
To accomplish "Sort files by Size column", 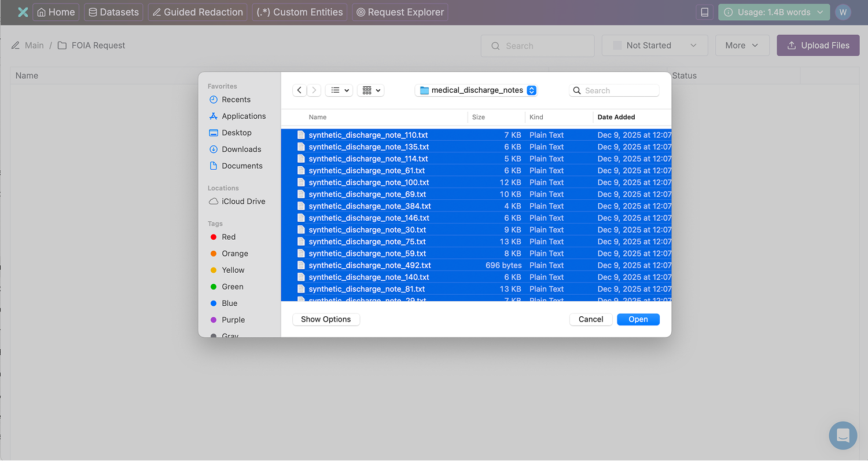I will [479, 117].
